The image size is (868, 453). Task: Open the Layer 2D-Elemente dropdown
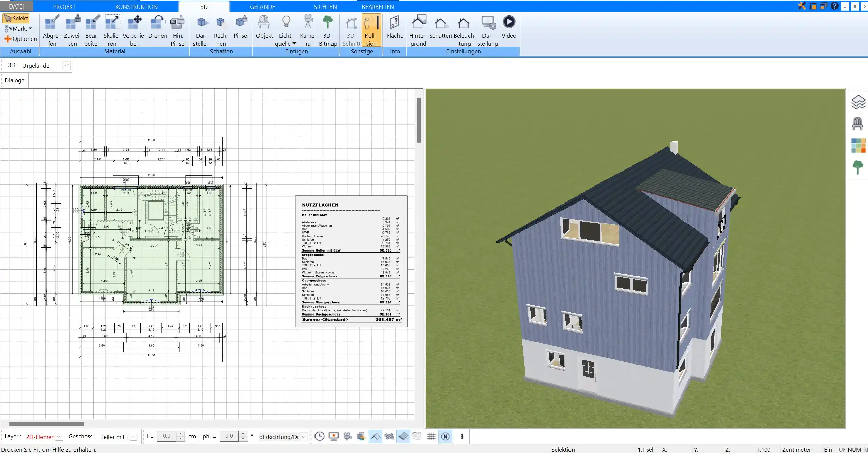[x=59, y=436]
